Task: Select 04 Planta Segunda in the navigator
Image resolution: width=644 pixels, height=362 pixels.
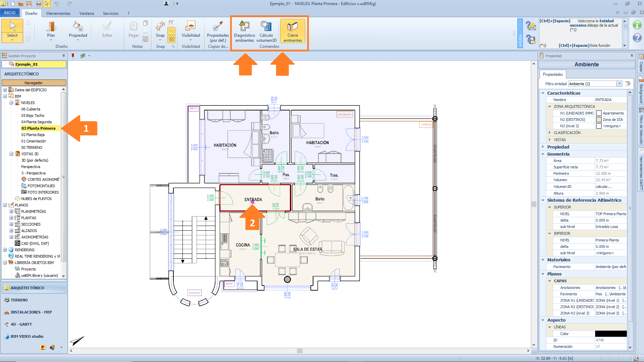Action: 36,122
